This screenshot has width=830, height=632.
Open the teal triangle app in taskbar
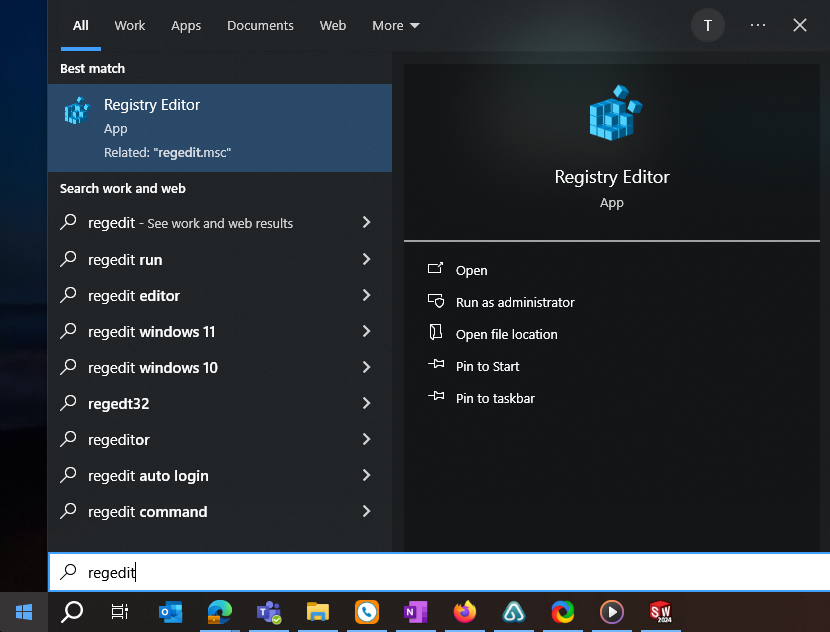(x=513, y=612)
